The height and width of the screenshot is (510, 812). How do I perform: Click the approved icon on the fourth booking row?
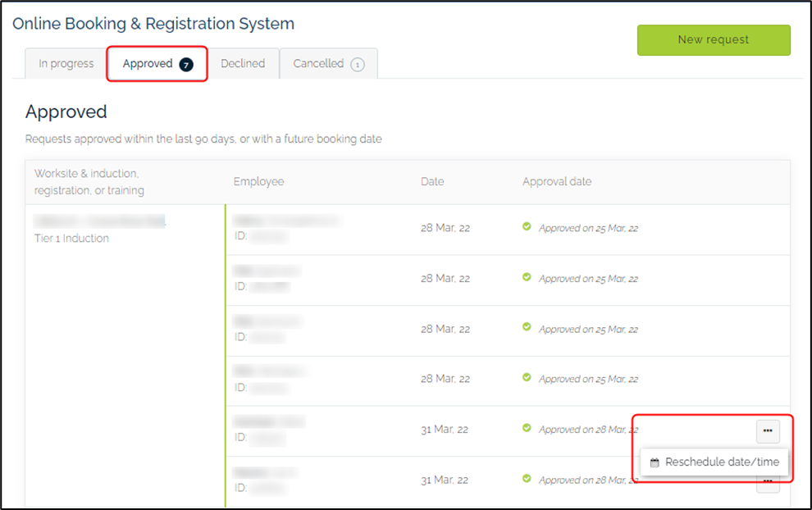click(x=527, y=379)
